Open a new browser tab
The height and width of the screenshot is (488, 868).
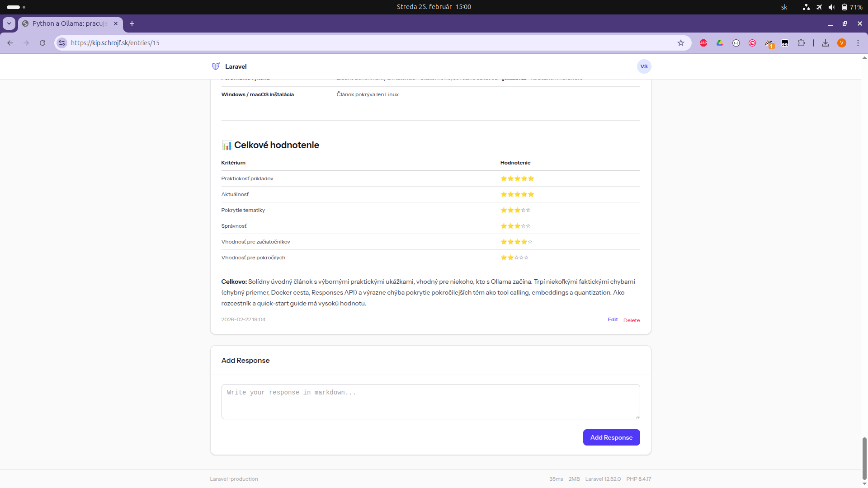[x=132, y=23]
